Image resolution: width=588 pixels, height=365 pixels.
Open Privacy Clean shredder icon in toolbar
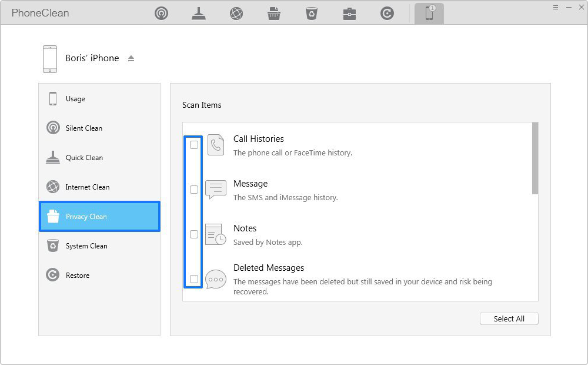(x=274, y=13)
